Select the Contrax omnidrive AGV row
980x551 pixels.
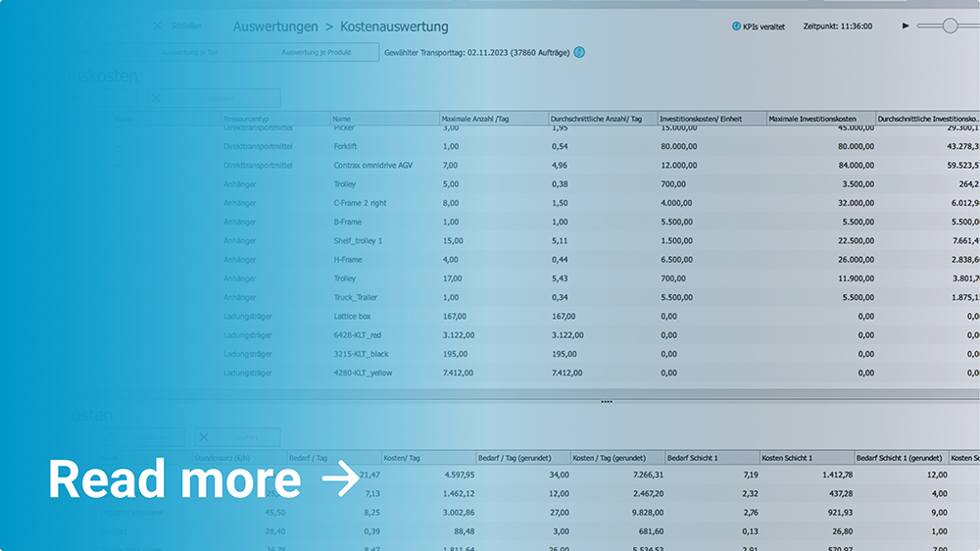coord(373,165)
